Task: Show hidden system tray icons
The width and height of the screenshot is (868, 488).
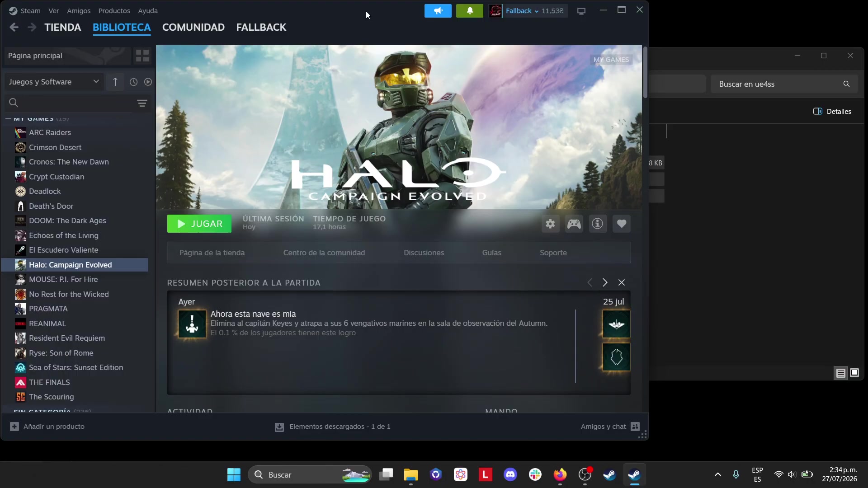Action: (718, 475)
